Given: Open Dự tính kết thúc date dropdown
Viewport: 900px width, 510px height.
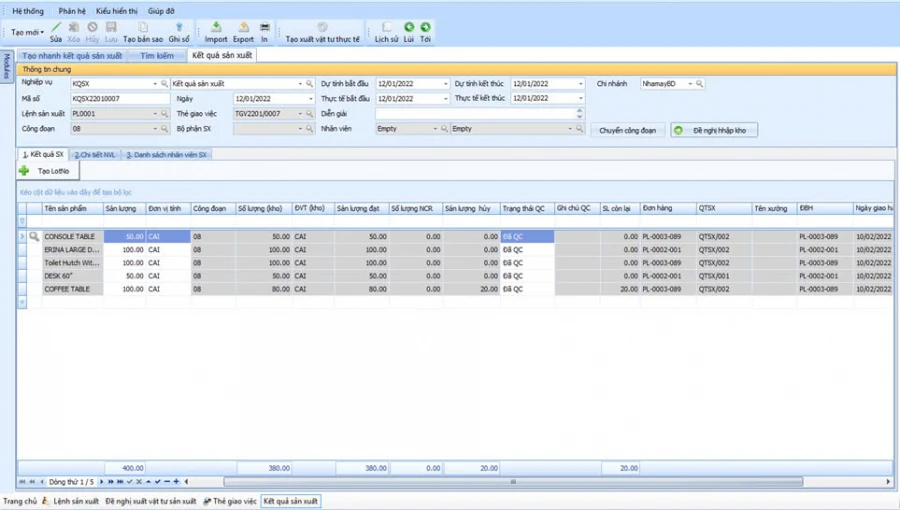Looking at the screenshot, I should [580, 84].
